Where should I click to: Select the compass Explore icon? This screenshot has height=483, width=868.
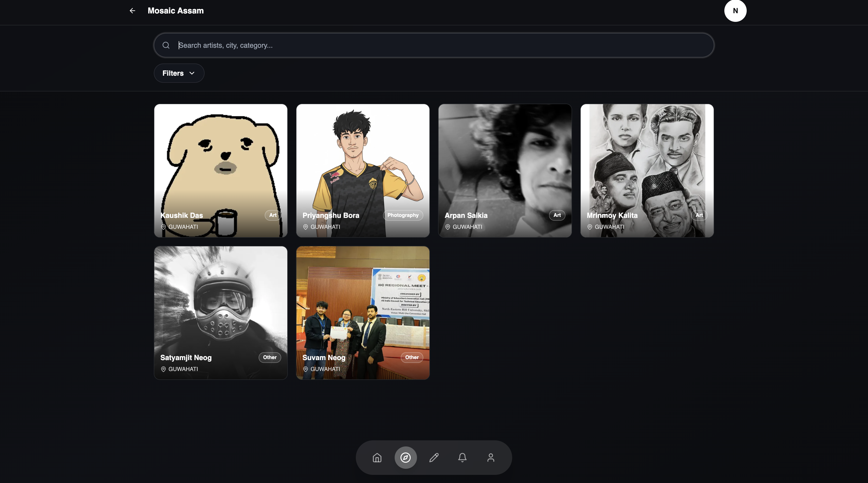pyautogui.click(x=405, y=457)
